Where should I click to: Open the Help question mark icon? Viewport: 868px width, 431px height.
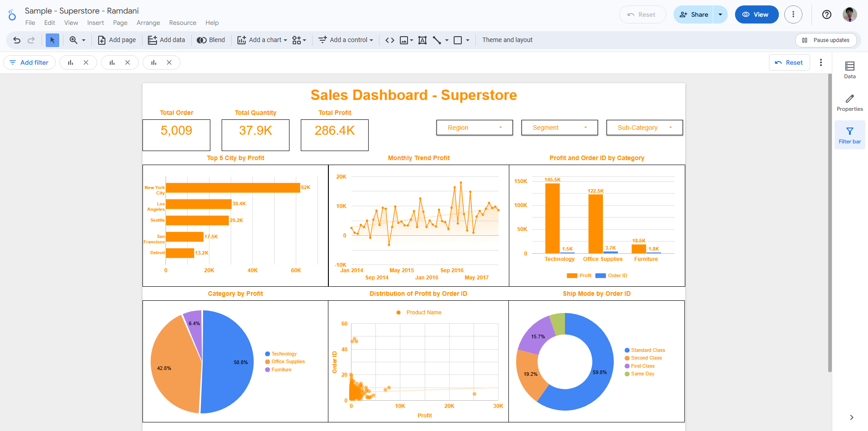(826, 14)
